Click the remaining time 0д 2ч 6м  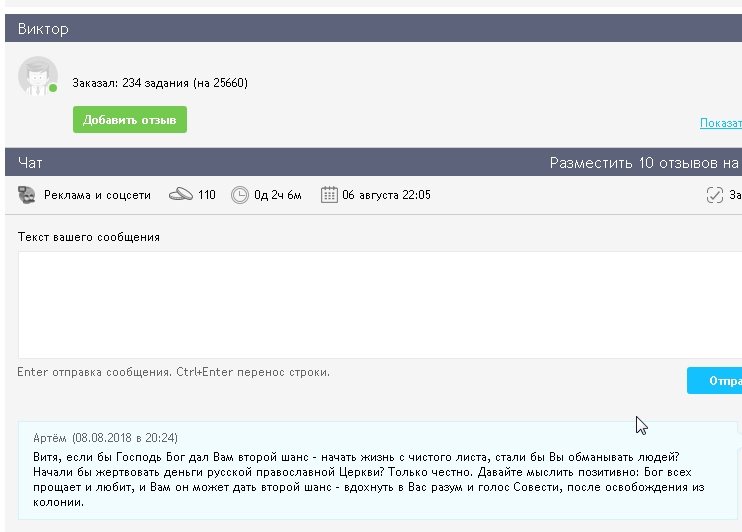tap(278, 195)
